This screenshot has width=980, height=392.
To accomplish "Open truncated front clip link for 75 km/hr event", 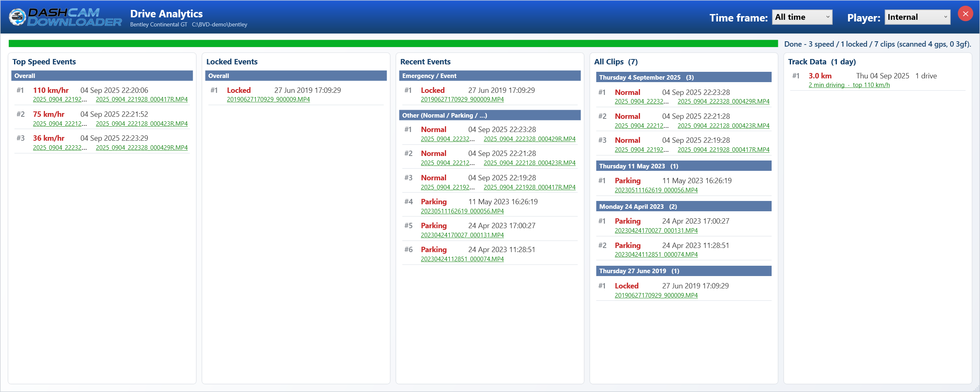I will [x=60, y=124].
